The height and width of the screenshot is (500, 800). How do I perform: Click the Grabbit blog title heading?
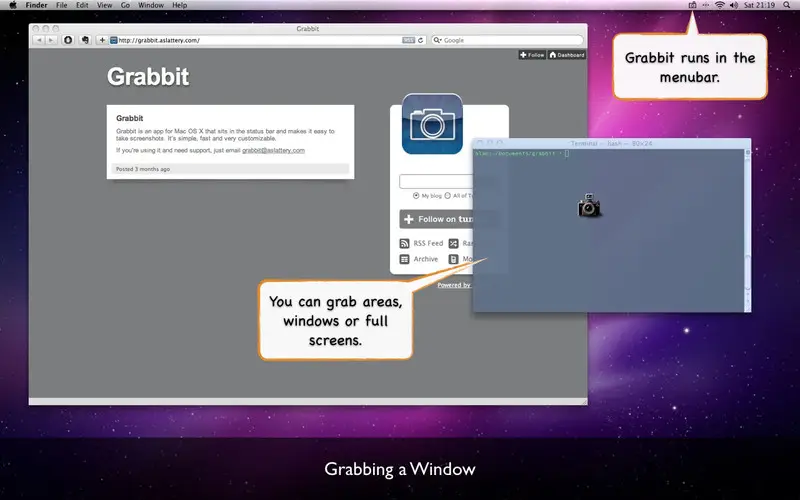tap(148, 77)
